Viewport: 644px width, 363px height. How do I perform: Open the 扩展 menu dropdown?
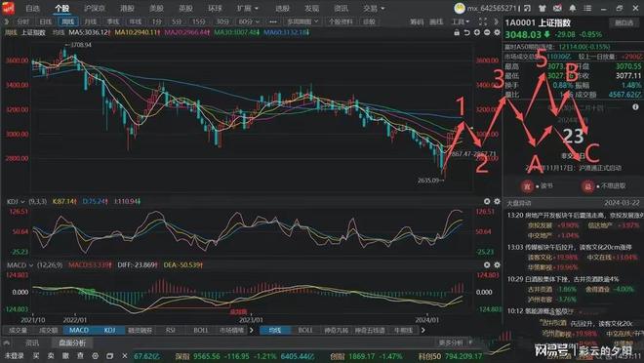point(248,8)
